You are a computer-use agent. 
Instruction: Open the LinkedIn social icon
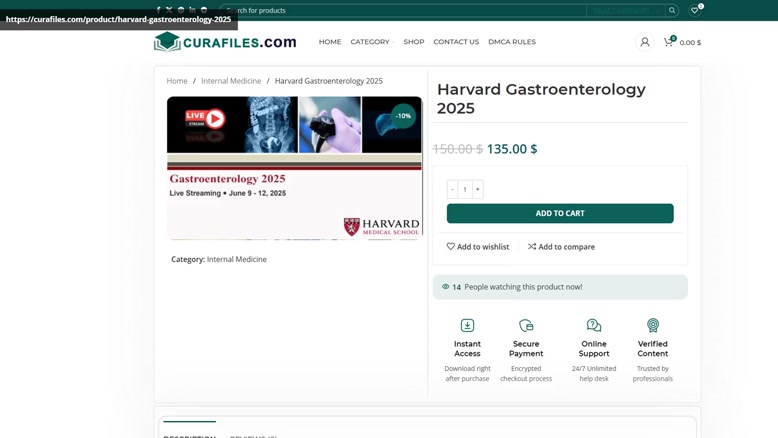[x=192, y=9]
